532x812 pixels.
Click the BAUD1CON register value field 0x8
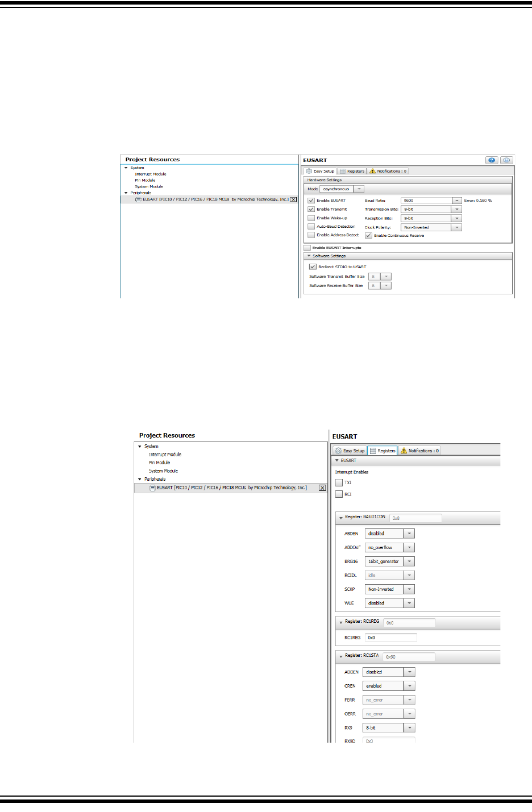tap(415, 518)
